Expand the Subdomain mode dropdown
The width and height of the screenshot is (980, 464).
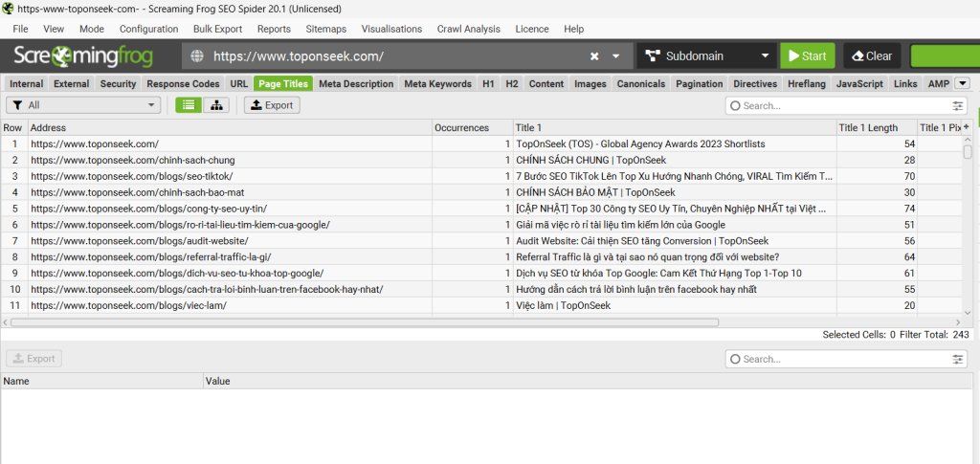[x=764, y=56]
